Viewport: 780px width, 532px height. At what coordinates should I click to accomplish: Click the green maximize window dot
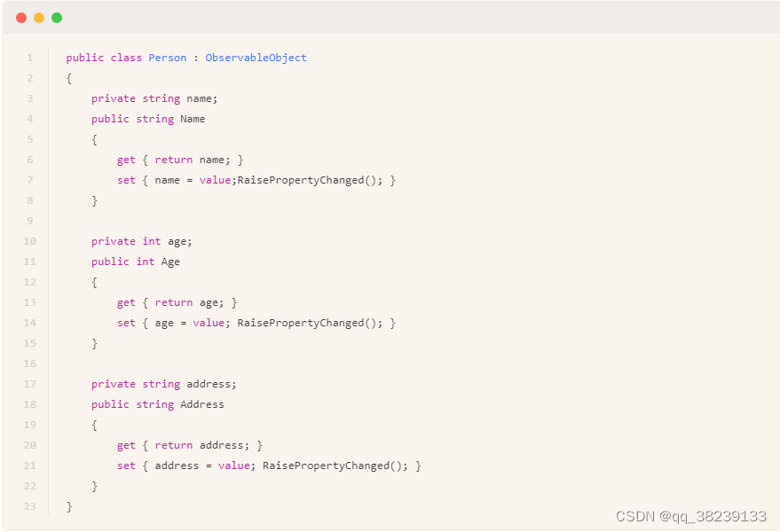pos(57,18)
